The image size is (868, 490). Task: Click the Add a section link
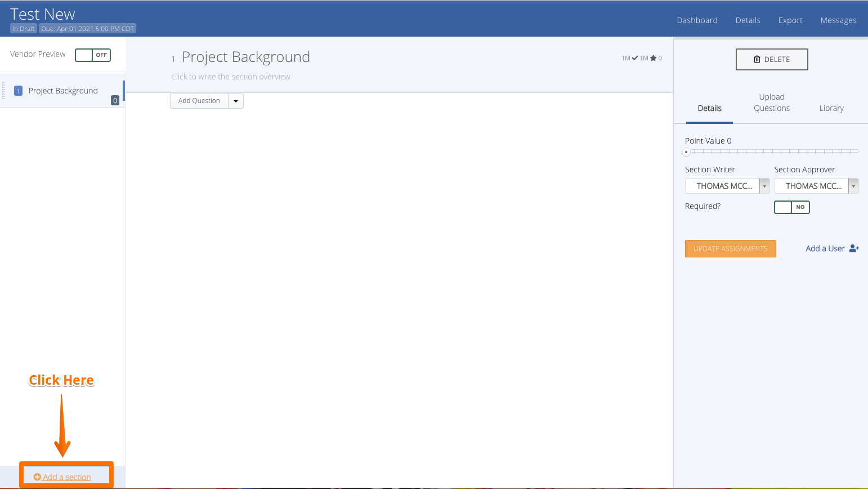pyautogui.click(x=67, y=477)
